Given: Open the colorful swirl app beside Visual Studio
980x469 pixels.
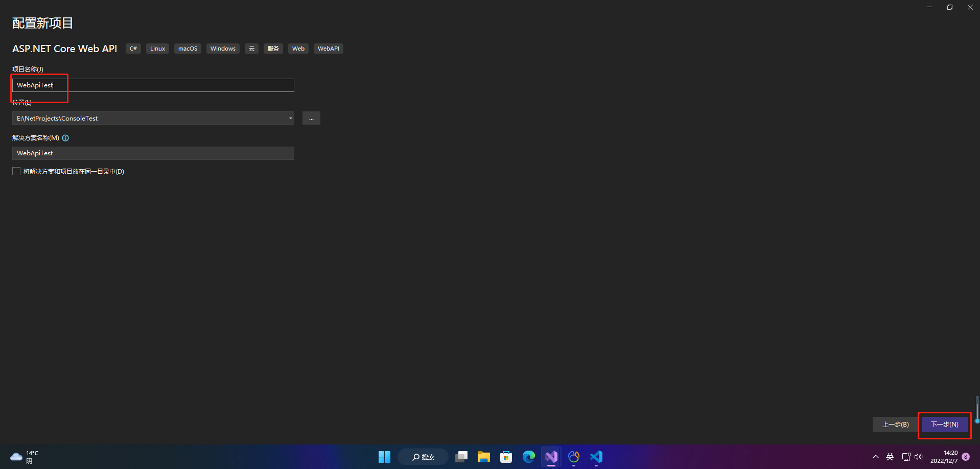Looking at the screenshot, I should tap(574, 457).
